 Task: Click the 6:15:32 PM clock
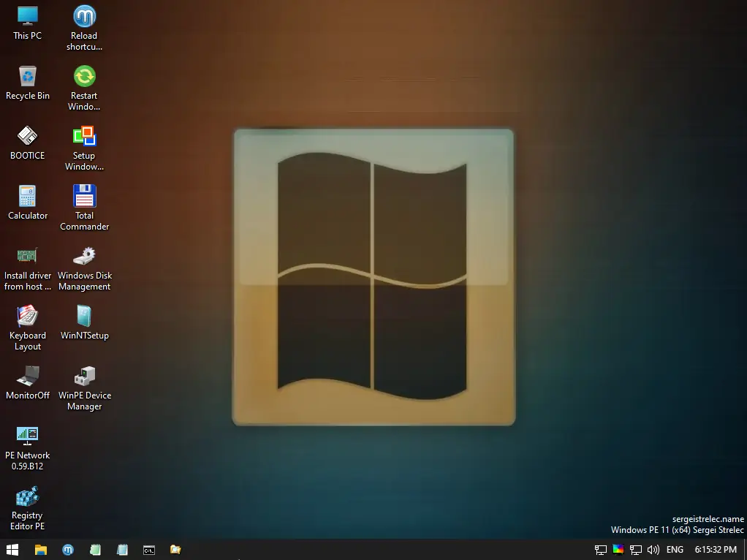[x=716, y=550]
